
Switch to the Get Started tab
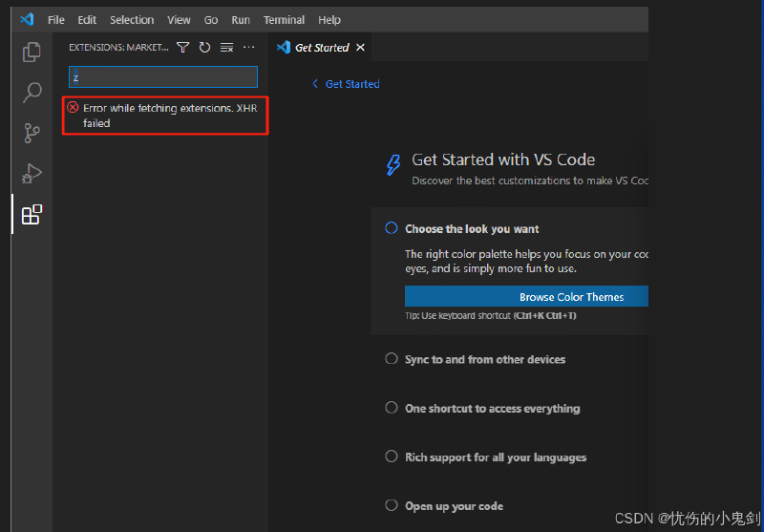(x=321, y=47)
